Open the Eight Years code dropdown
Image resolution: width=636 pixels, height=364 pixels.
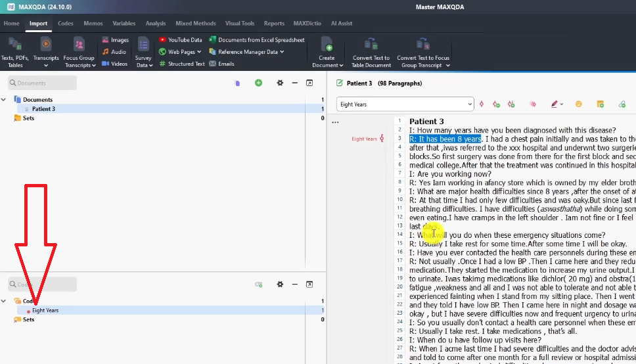tap(469, 104)
